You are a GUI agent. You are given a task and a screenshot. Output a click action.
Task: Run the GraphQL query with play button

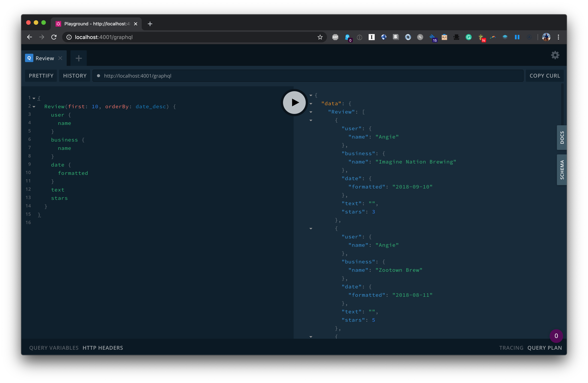pos(294,102)
